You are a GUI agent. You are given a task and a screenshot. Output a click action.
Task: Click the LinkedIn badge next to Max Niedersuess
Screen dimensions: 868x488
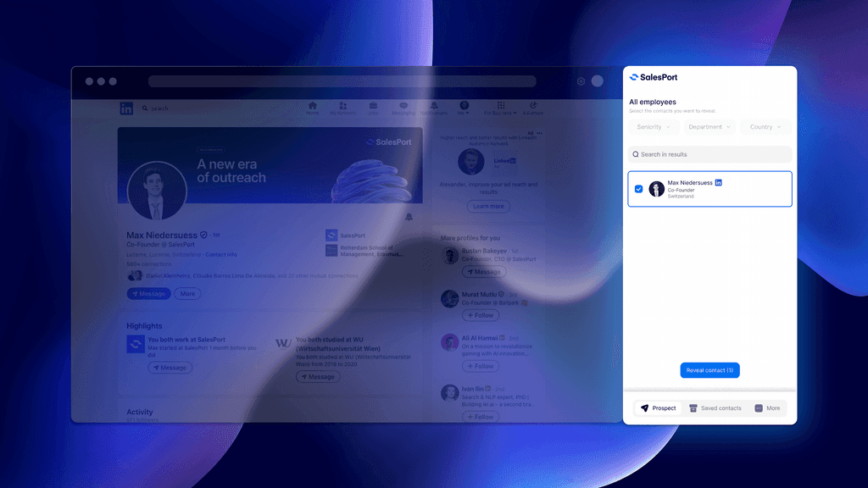pos(719,183)
